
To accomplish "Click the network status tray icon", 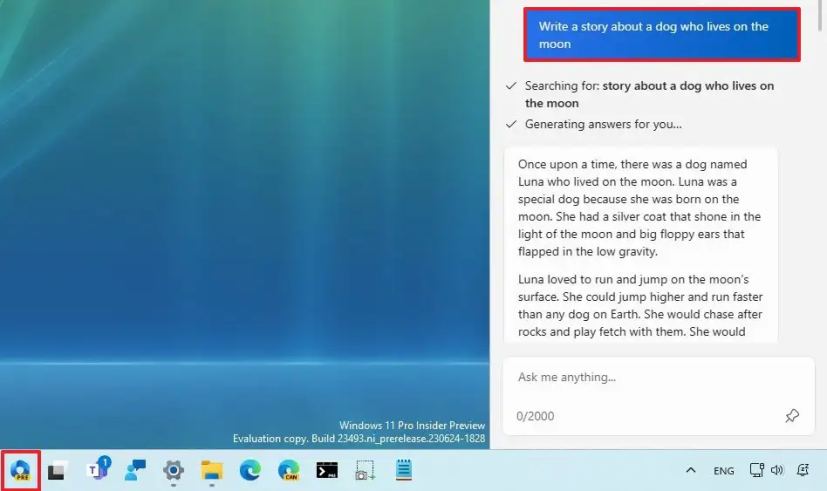I will [757, 470].
